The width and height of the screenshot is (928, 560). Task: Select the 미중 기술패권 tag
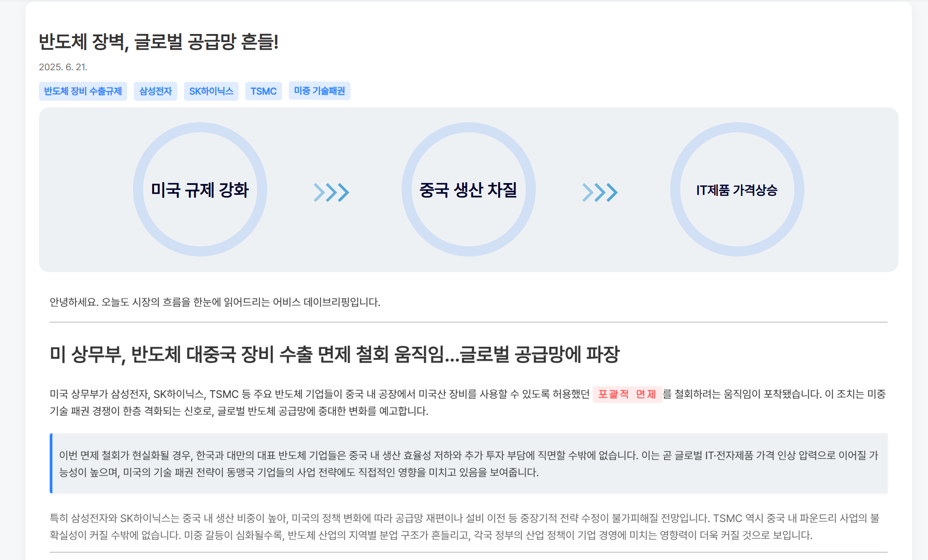pyautogui.click(x=319, y=91)
